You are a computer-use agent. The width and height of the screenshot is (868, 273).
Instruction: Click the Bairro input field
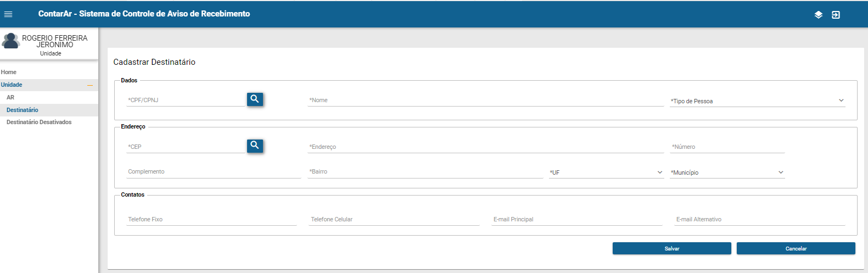pos(425,172)
